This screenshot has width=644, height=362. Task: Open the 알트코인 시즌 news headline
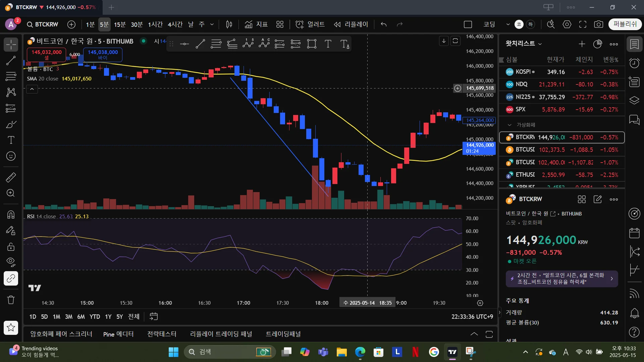tap(561, 279)
